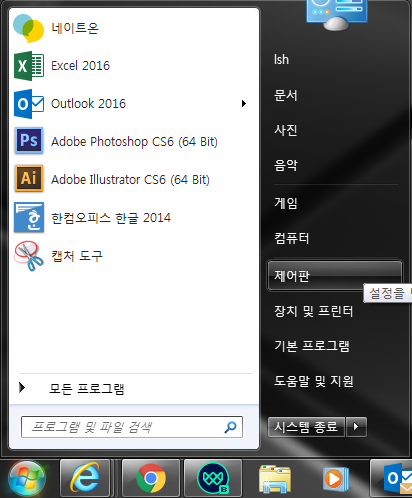The image size is (412, 498).
Task: Select Adobe Illustrator CS6 (64 Bit) entry text
Action: click(130, 180)
